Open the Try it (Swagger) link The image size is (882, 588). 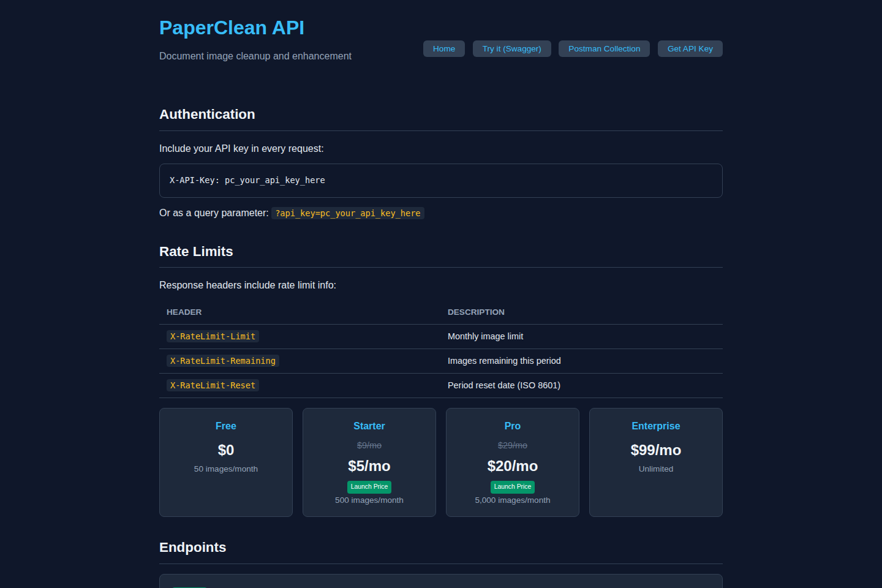[512, 49]
